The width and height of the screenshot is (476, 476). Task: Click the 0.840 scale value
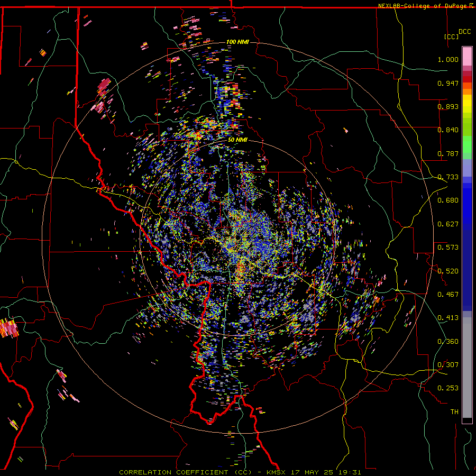448,130
